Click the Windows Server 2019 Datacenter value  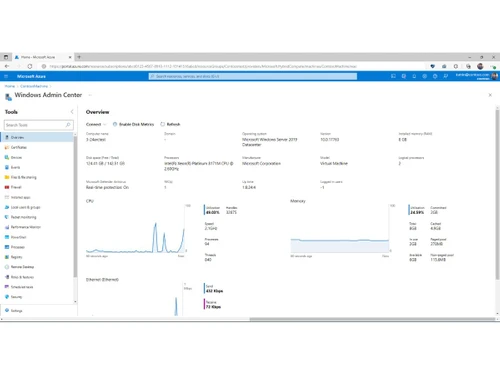point(269,142)
